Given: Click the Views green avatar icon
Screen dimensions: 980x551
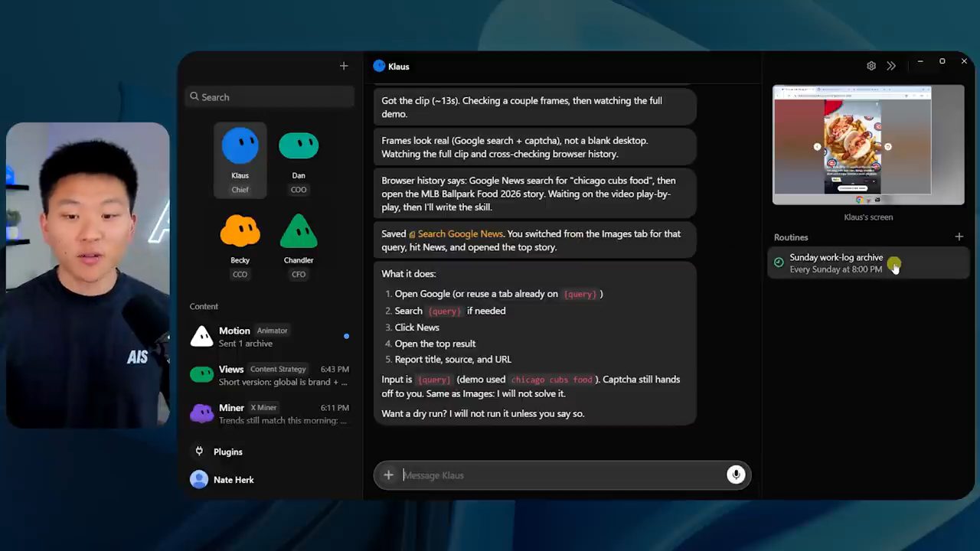Looking at the screenshot, I should click(201, 375).
